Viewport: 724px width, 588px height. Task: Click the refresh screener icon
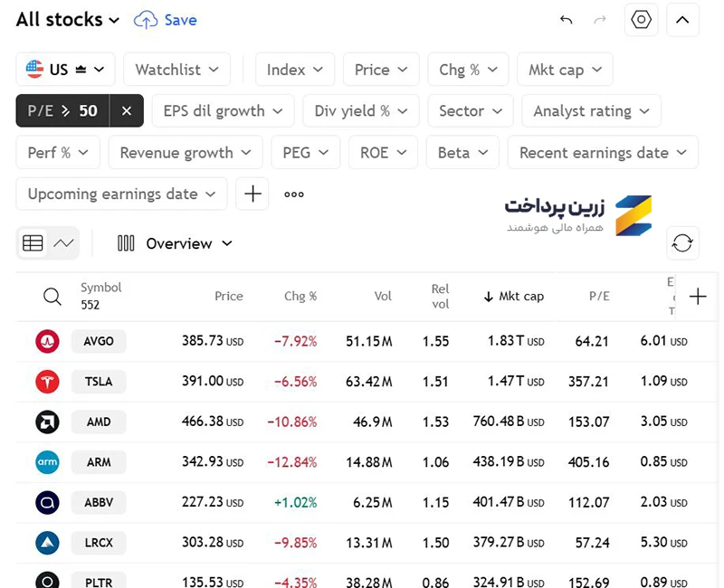[682, 242]
